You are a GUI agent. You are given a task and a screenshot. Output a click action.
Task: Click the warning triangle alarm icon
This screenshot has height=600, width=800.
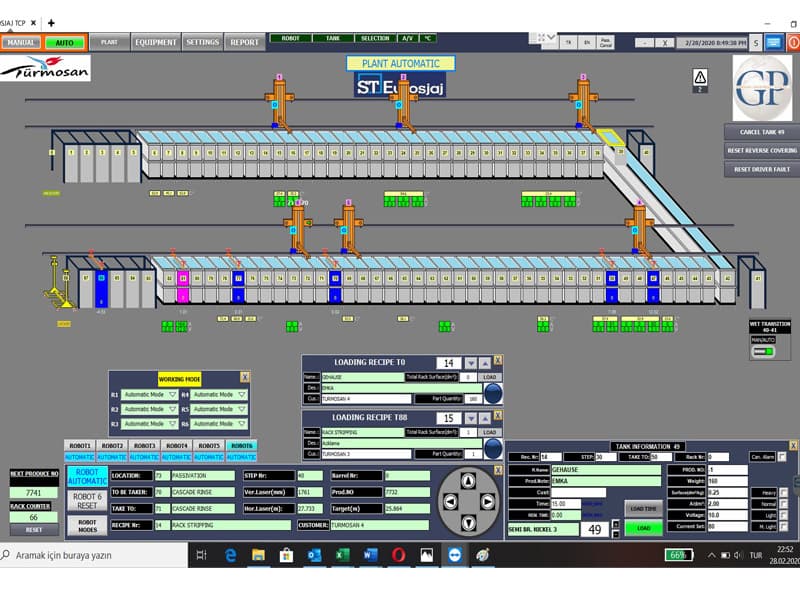point(701,76)
